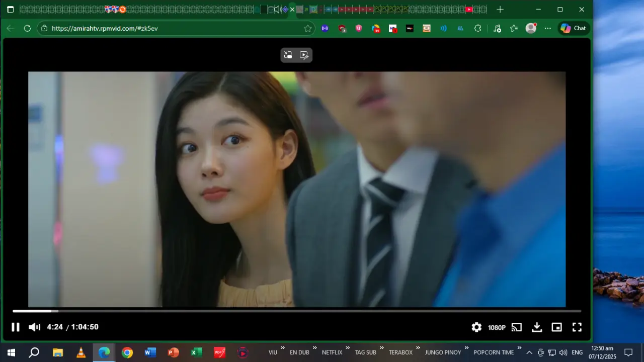Click the enhance video overlay button
Screen dimensions: 644x362
tap(304, 55)
